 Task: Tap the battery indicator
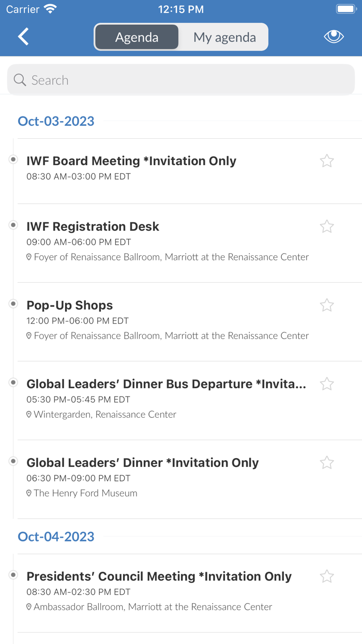click(346, 8)
